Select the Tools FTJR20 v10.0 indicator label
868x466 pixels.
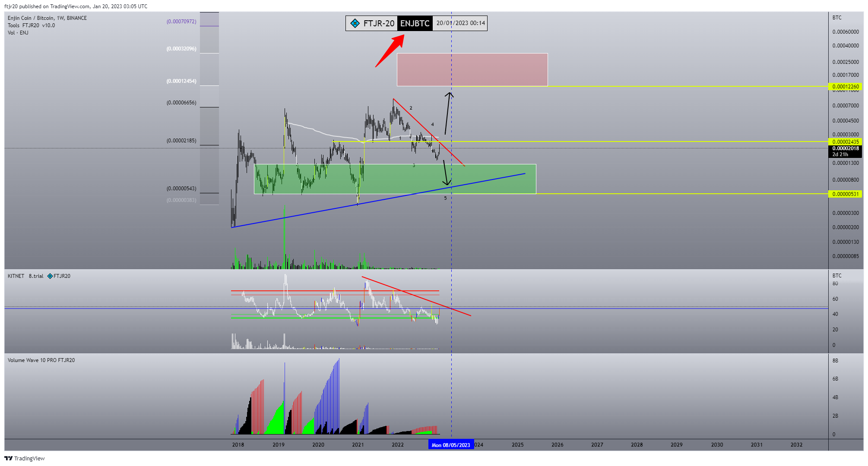coord(31,25)
